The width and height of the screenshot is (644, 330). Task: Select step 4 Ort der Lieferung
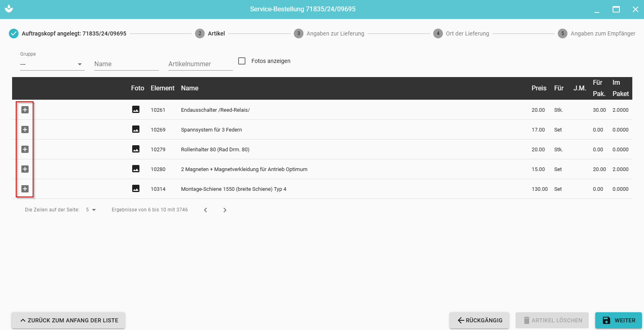click(x=461, y=33)
